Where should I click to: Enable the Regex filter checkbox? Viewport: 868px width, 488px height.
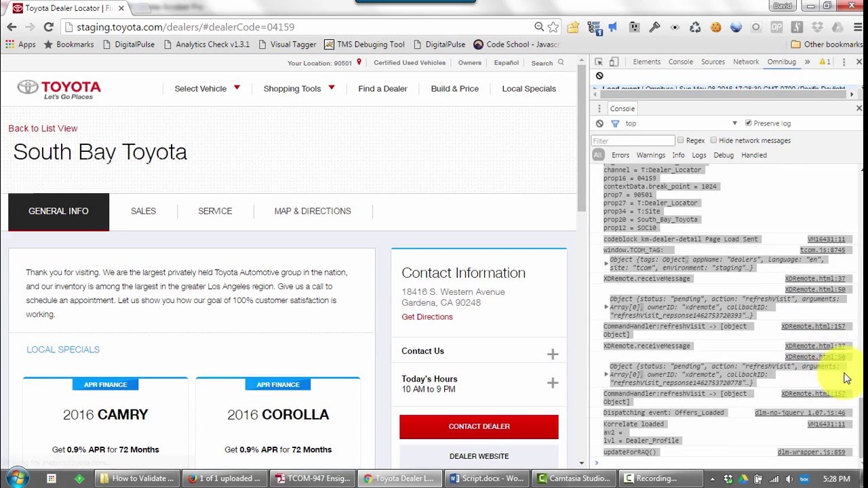click(680, 140)
